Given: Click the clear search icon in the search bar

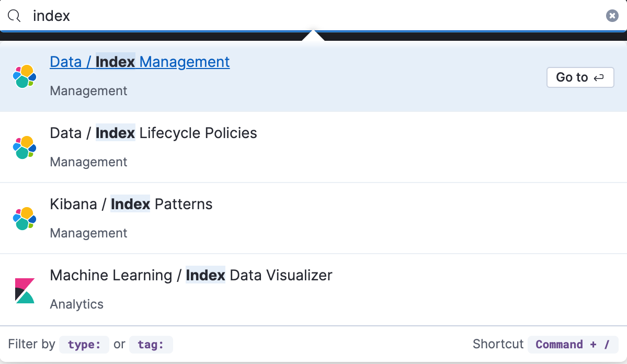Looking at the screenshot, I should point(612,15).
